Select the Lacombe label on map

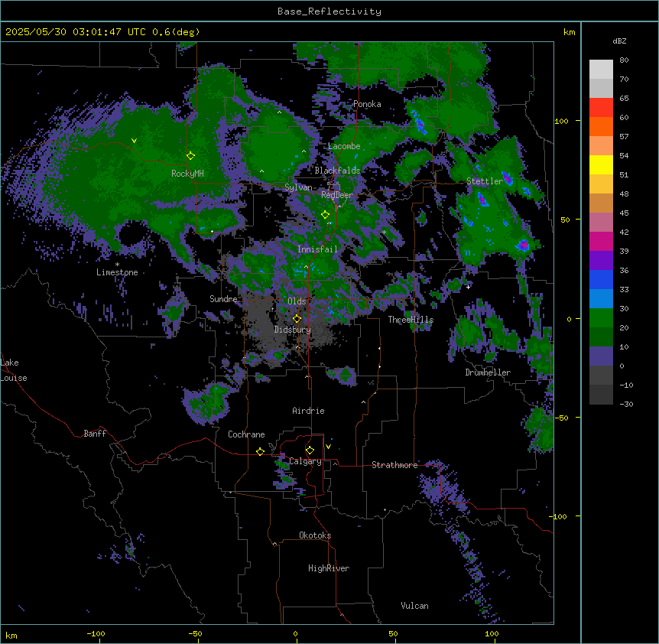(x=344, y=146)
